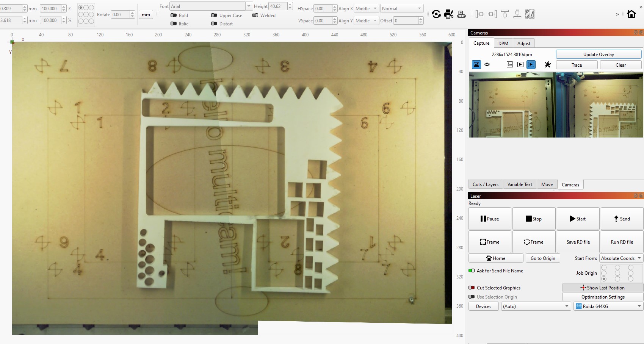Click the camera preview thumbnail image
The height and width of the screenshot is (344, 644).
[x=556, y=105]
